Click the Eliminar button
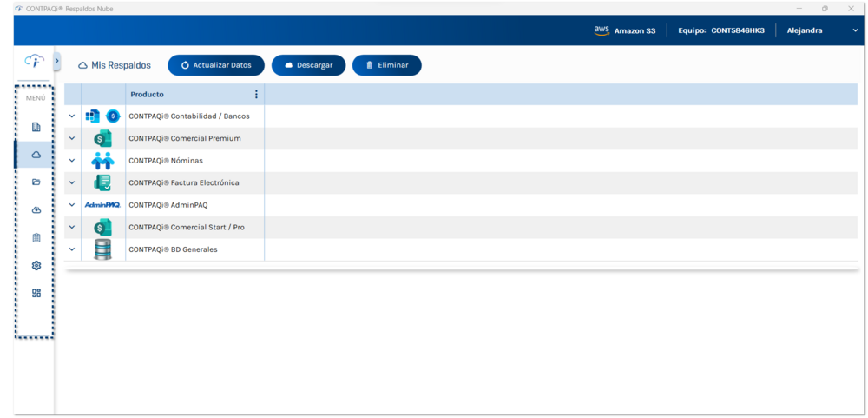868x418 pixels. pyautogui.click(x=387, y=65)
